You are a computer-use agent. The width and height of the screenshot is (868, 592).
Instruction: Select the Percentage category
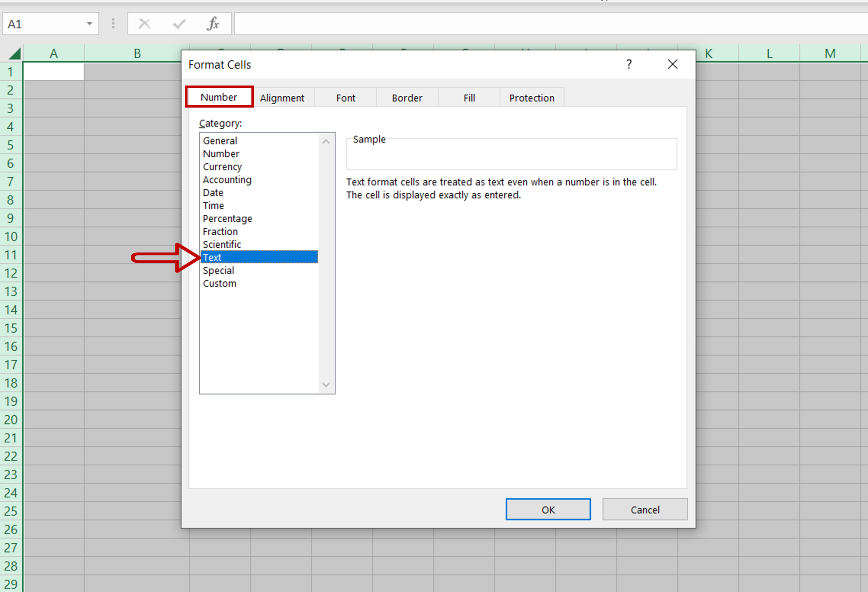[227, 218]
